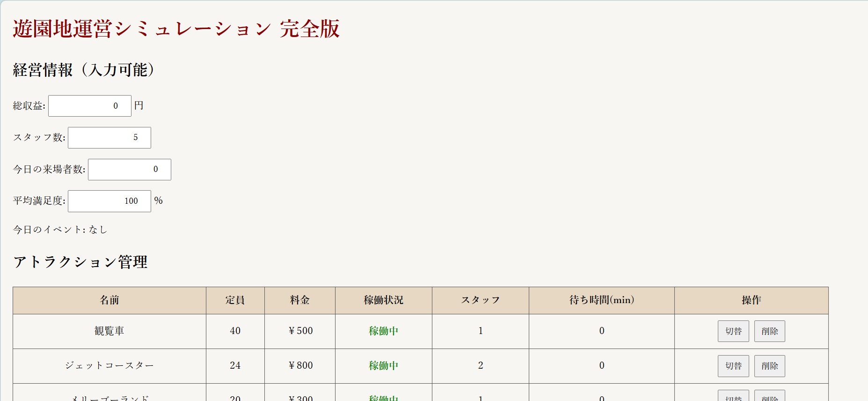Click the 名前 column header
The image size is (868, 401).
coord(109,300)
